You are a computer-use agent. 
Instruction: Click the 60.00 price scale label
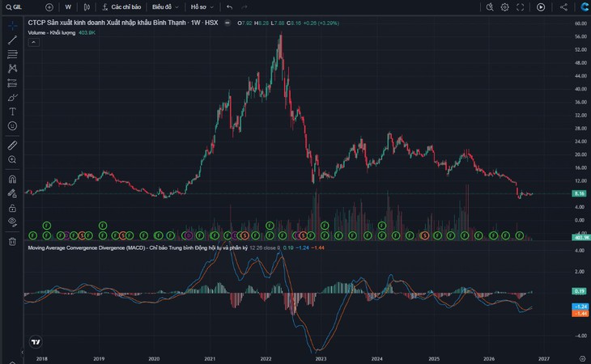[580, 23]
